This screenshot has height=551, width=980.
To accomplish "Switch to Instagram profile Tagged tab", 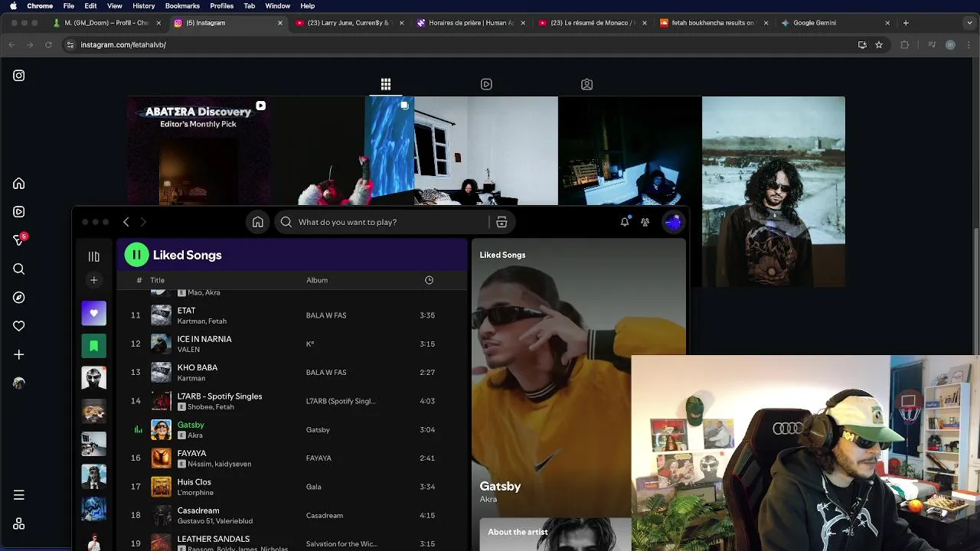I will (586, 84).
